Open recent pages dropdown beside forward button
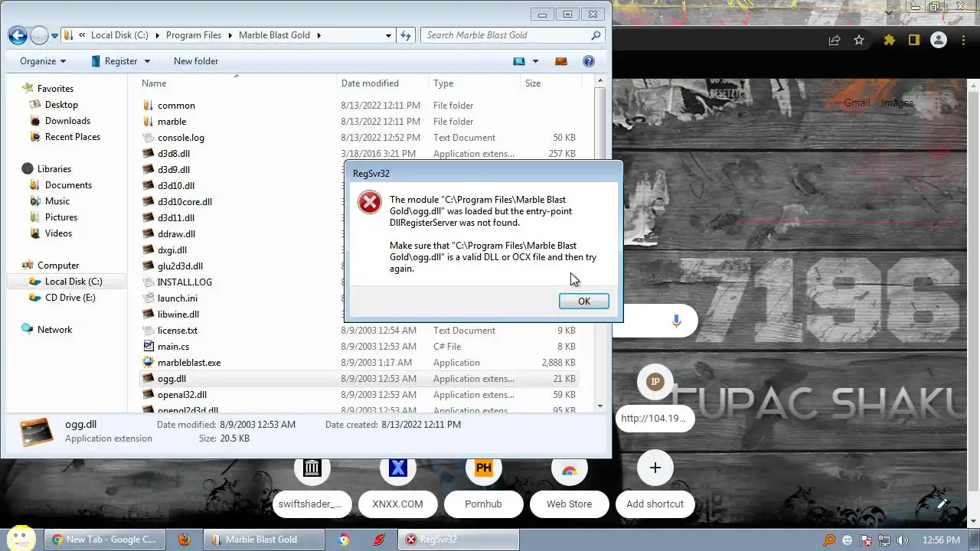980x551 pixels. pyautogui.click(x=54, y=35)
